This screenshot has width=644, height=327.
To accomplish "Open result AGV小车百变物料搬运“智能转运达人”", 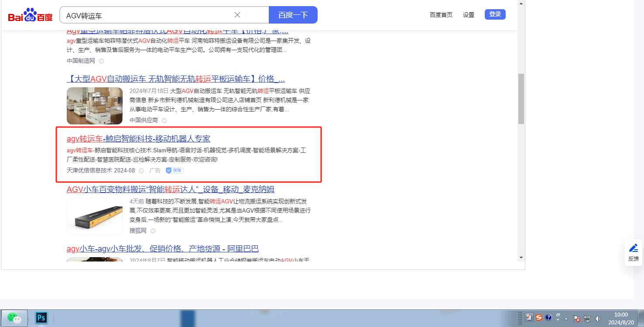I will click(x=171, y=189).
